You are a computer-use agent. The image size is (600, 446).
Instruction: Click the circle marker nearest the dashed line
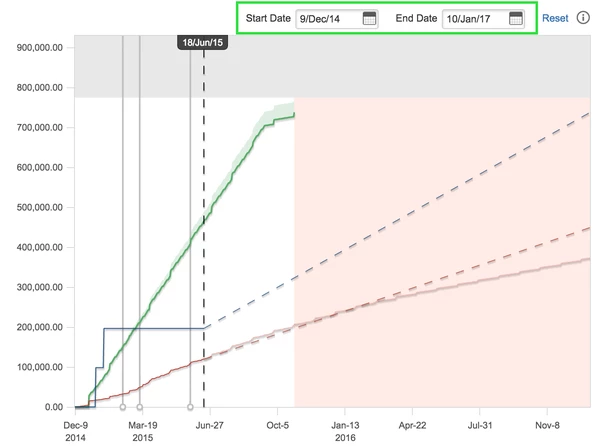click(190, 407)
